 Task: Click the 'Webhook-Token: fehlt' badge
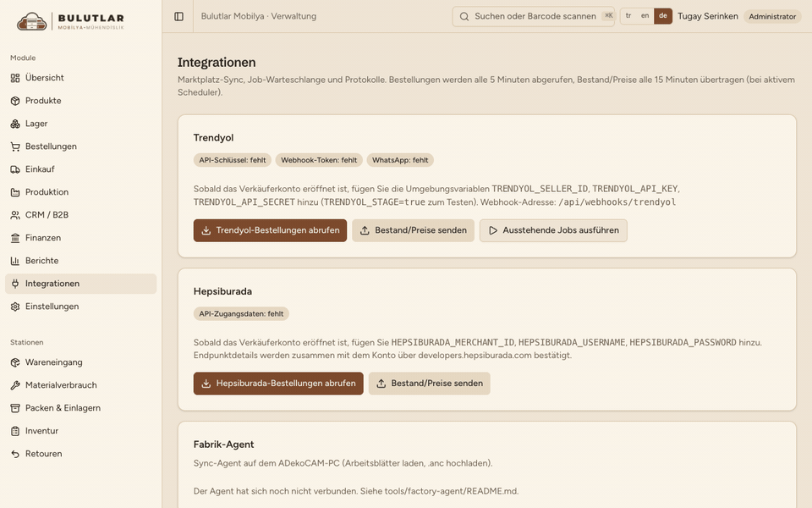(319, 160)
